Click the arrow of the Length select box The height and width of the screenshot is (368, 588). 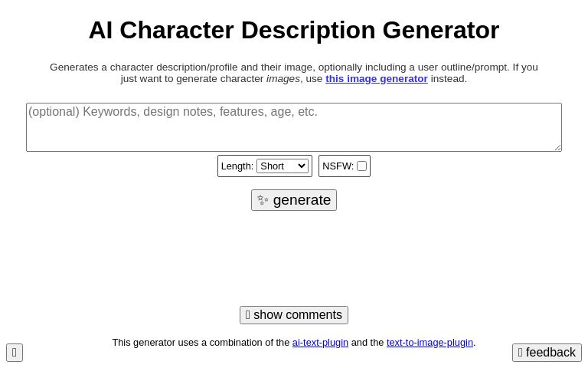pyautogui.click(x=302, y=166)
